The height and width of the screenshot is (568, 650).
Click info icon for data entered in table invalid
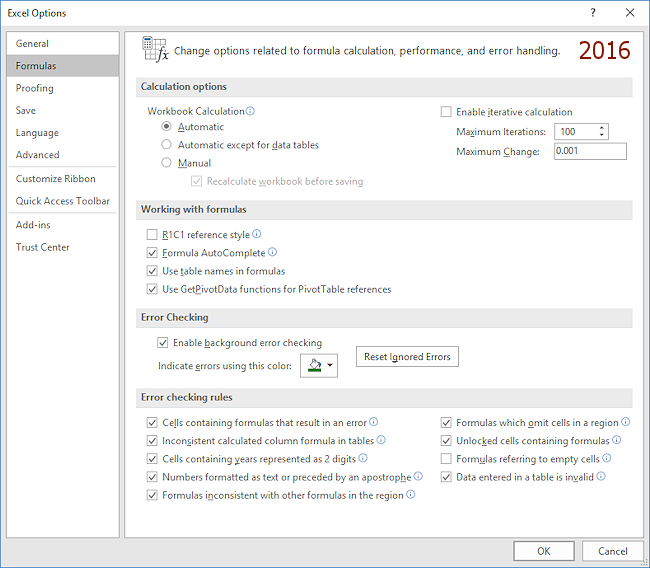click(x=601, y=476)
